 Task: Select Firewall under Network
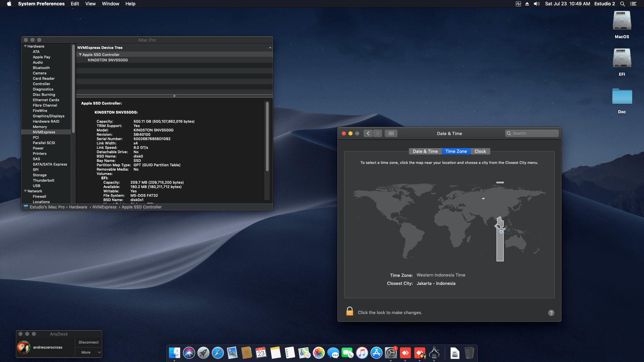click(x=39, y=196)
